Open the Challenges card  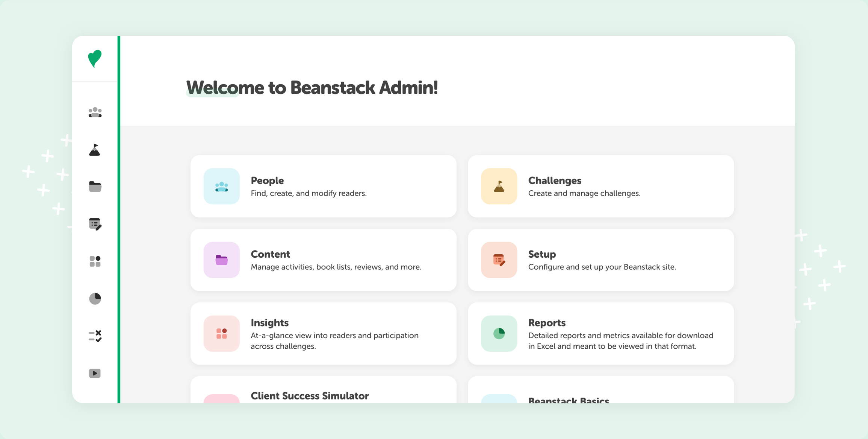click(600, 186)
